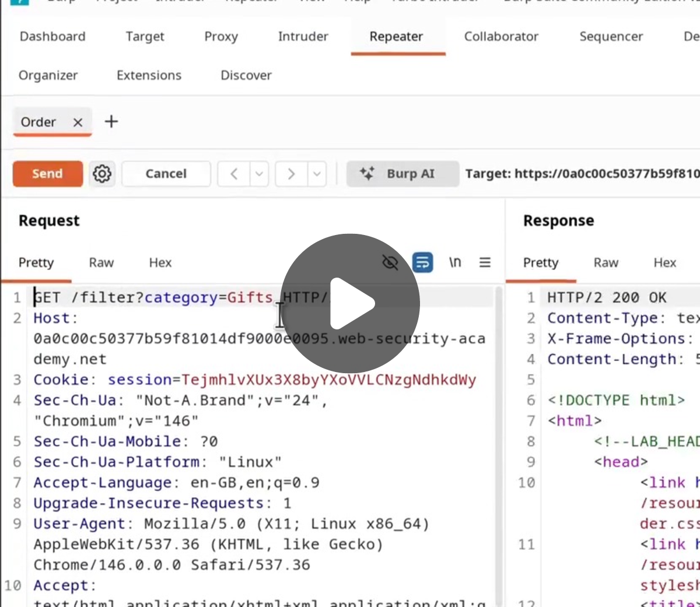The image size is (700, 607).
Task: Click 'Sec-Ch-Ua-Platform: "Linux"' line
Action: 157,462
